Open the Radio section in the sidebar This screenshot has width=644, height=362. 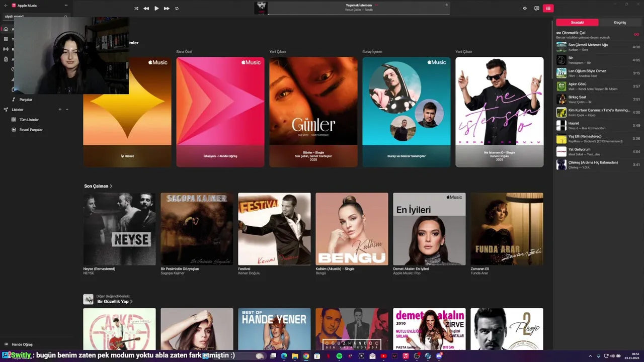tap(6, 49)
